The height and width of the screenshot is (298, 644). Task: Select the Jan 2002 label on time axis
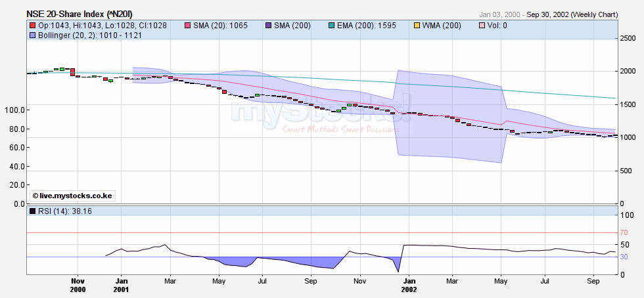[x=408, y=284]
